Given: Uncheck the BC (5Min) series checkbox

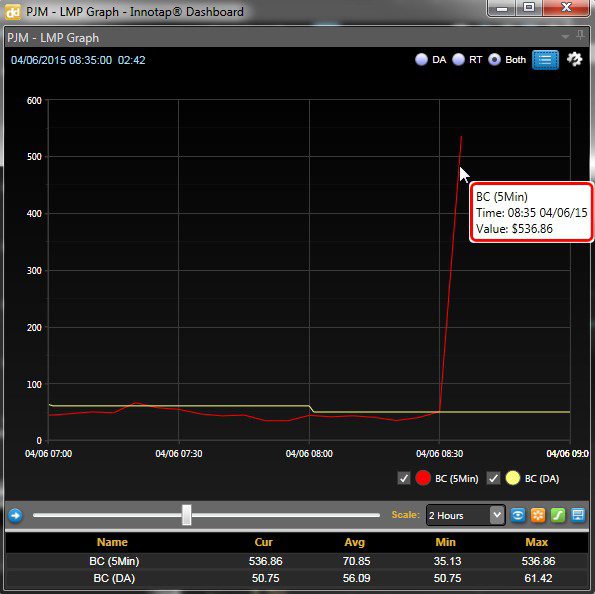Looking at the screenshot, I should (404, 478).
